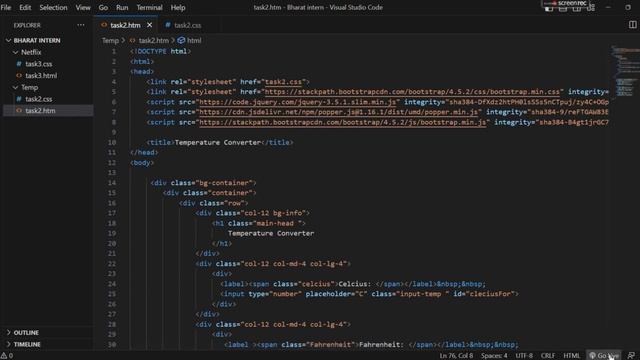
Task: Open task2.css in the Temp folder tree
Action: point(38,99)
